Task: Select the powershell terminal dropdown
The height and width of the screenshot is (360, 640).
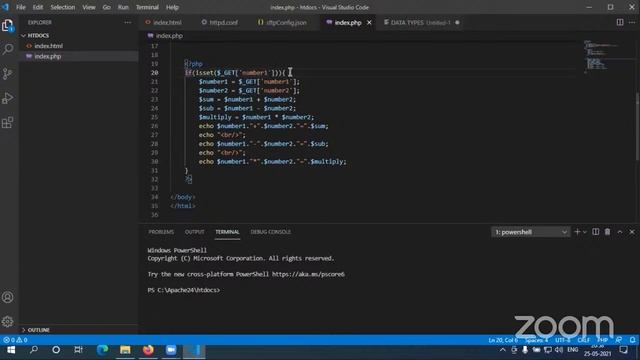Action: point(531,232)
